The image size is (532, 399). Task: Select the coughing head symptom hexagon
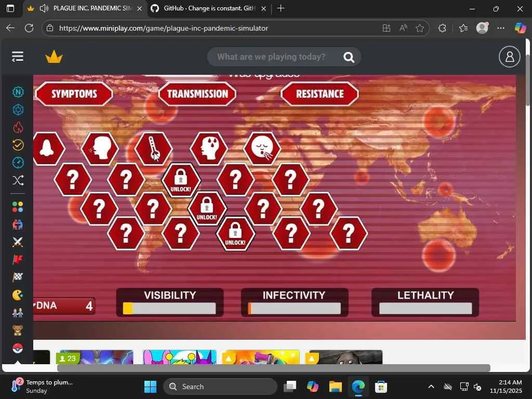point(100,149)
